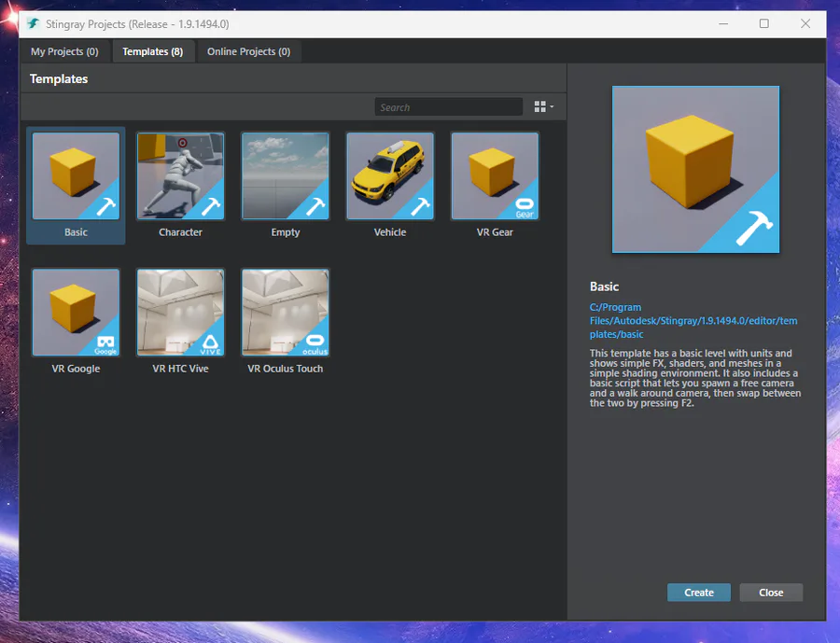Viewport: 840px width, 643px height.
Task: Pick the Vehicle taxi template thumbnail
Action: tap(390, 176)
